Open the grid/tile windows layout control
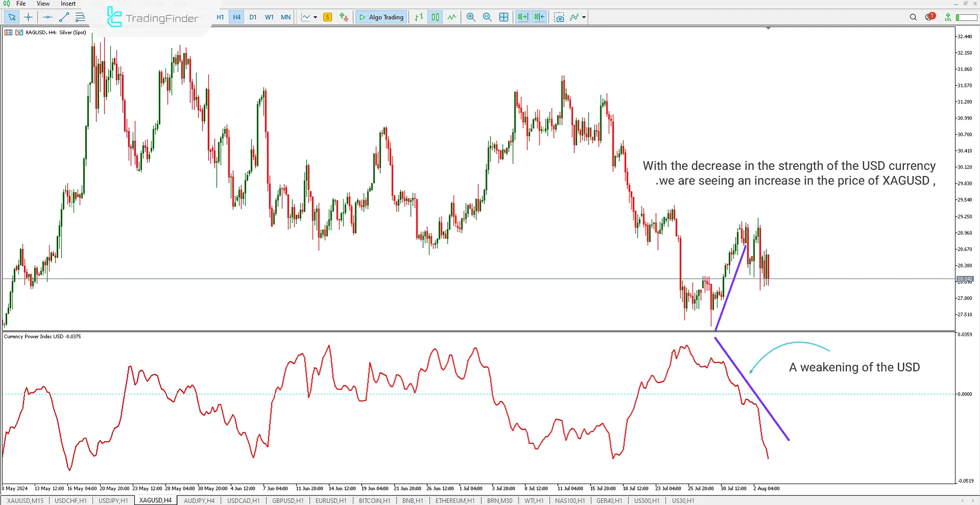Viewport: 980px width, 505px height. [504, 17]
